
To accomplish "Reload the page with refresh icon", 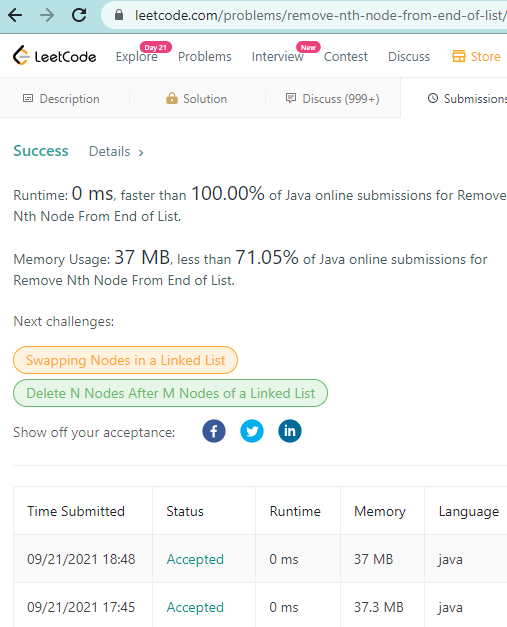I will [x=79, y=15].
